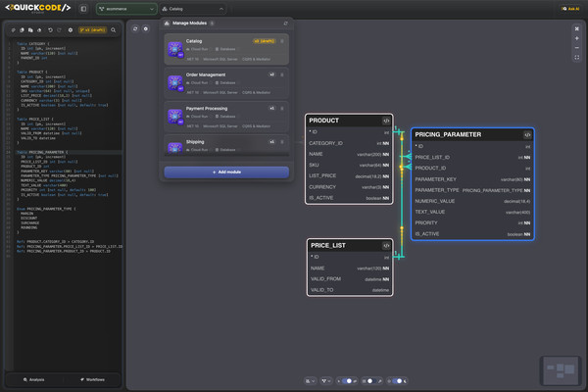Click the refresh icon in Manage Modules header
The width and height of the screenshot is (588, 392).
[285, 24]
